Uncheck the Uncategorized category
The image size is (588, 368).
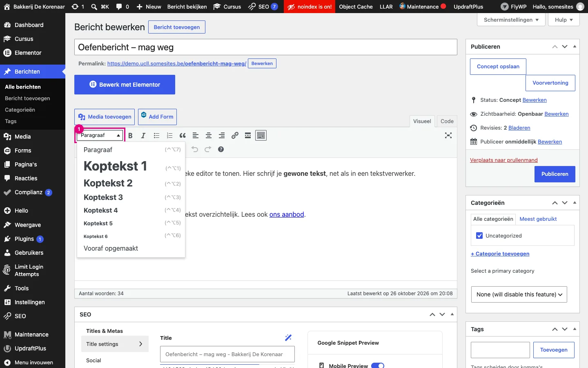[479, 236]
